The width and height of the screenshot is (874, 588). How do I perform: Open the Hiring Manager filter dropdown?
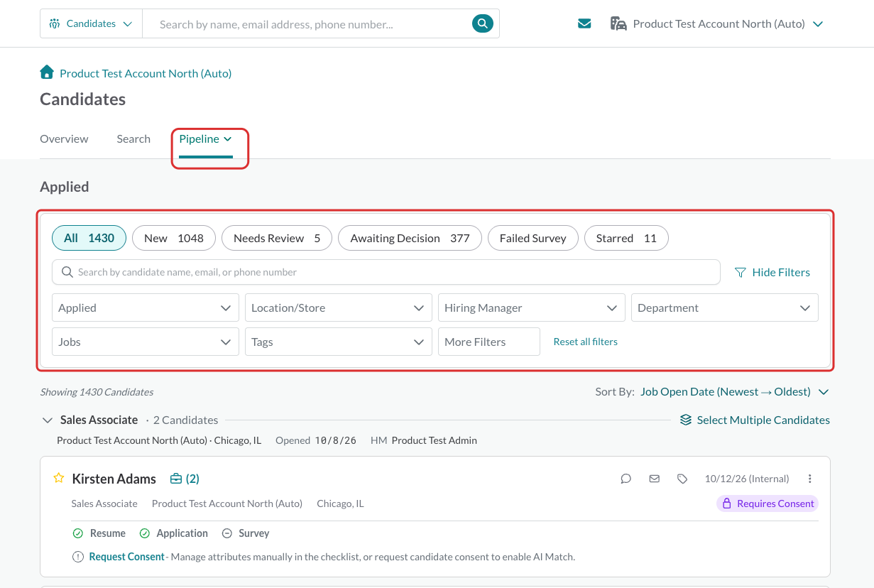tap(532, 307)
